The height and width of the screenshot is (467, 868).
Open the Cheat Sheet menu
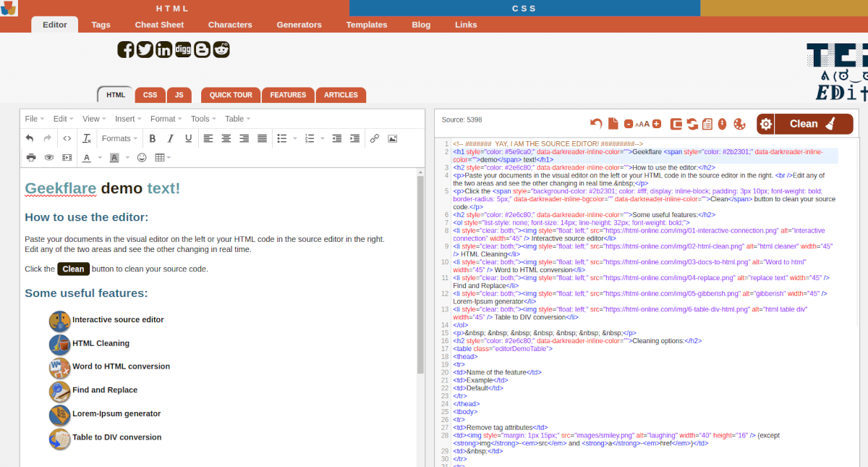pyautogui.click(x=159, y=24)
